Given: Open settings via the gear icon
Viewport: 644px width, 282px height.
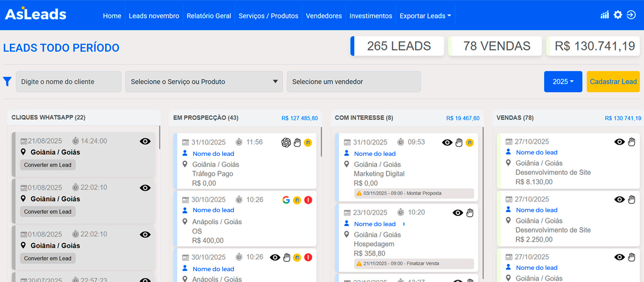Looking at the screenshot, I should click(618, 15).
